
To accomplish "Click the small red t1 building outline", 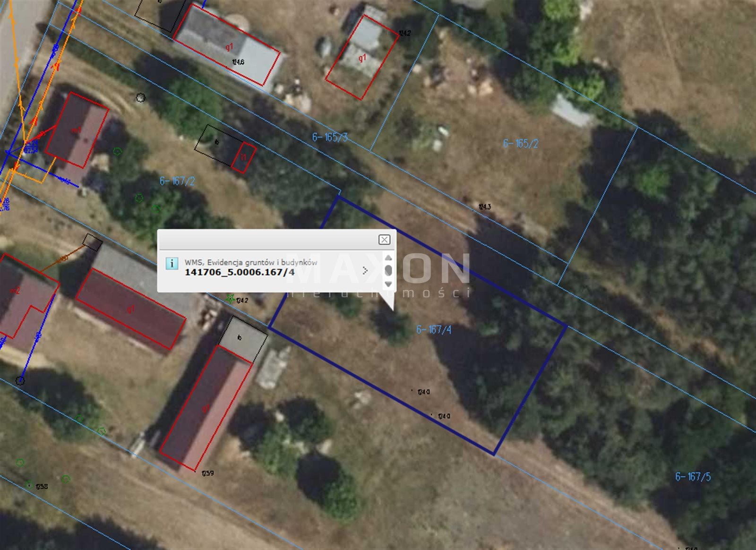I will tap(244, 158).
